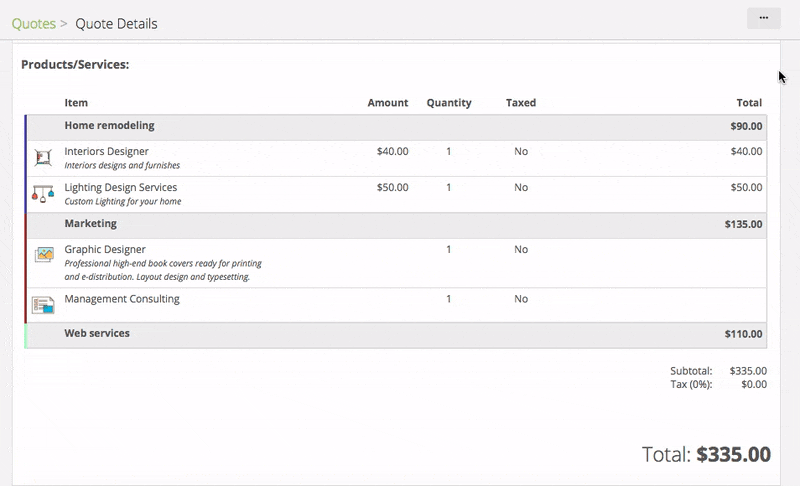
Task: Click the Quantity column header
Action: [449, 103]
